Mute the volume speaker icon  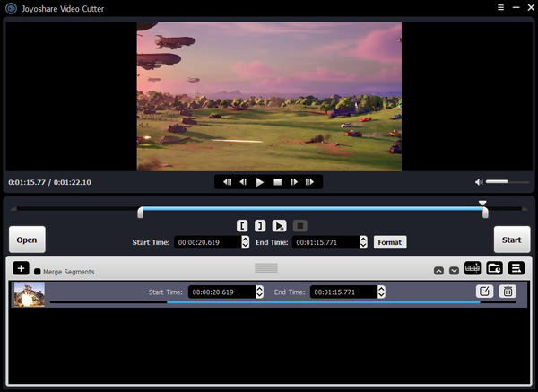click(479, 182)
